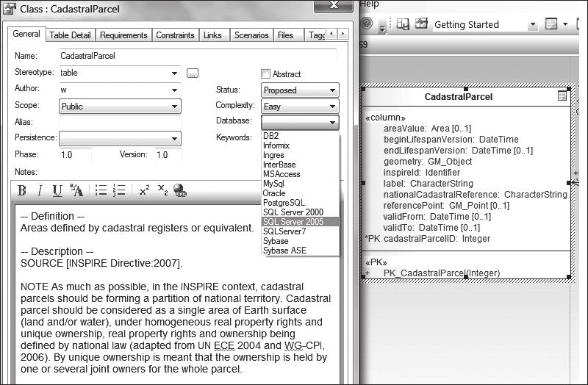Select SQL Server 2005 from the Database list
Viewport: 588px width, 385px height.
300,222
